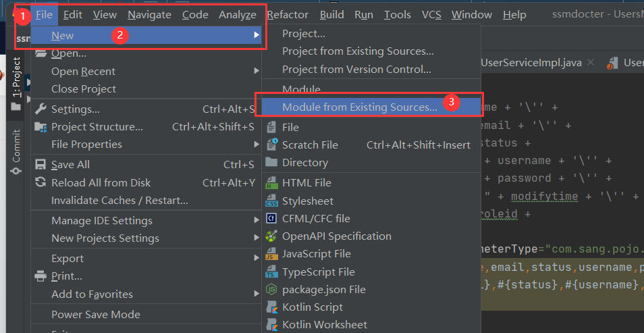Create a new File from submenu
Viewport: 644px width, 333px height.
click(371, 128)
